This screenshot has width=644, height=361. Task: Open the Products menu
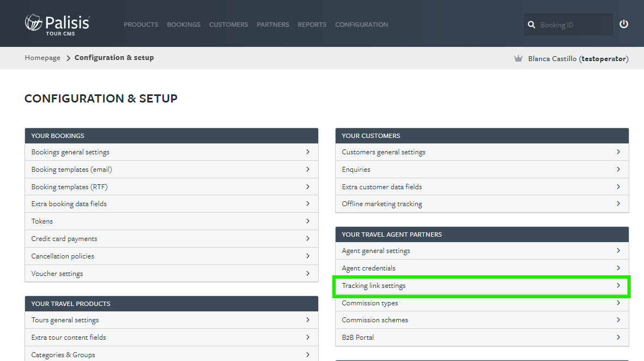[x=141, y=25]
